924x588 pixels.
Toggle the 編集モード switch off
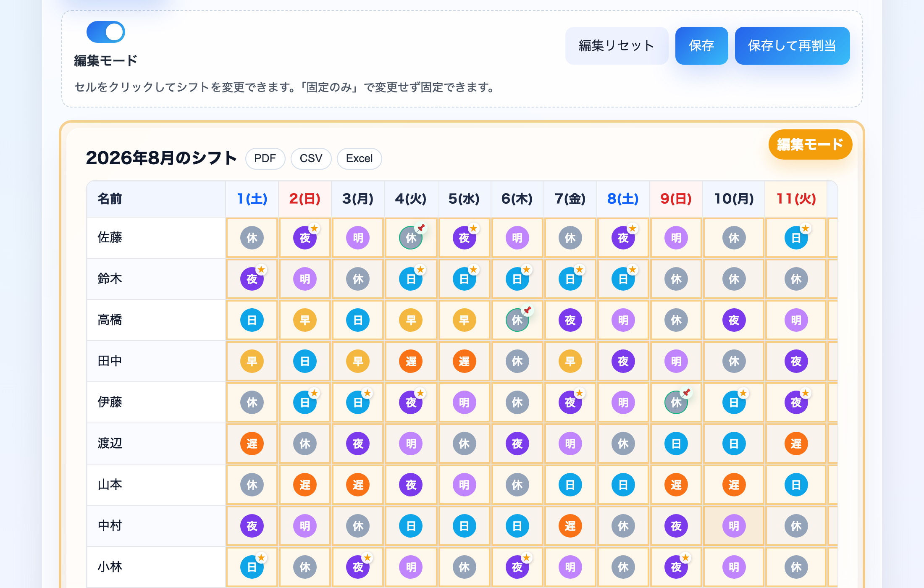[106, 32]
